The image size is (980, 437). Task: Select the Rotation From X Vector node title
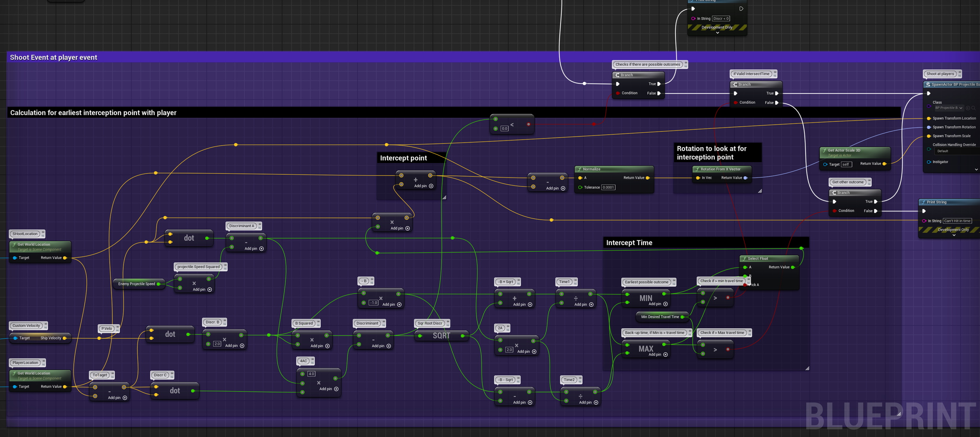point(720,169)
